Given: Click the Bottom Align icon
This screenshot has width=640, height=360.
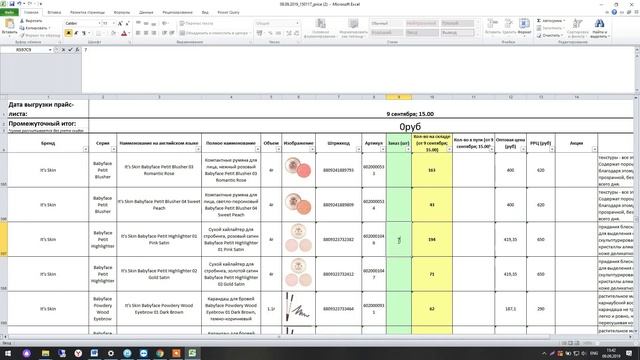Looking at the screenshot, I should coord(154,24).
